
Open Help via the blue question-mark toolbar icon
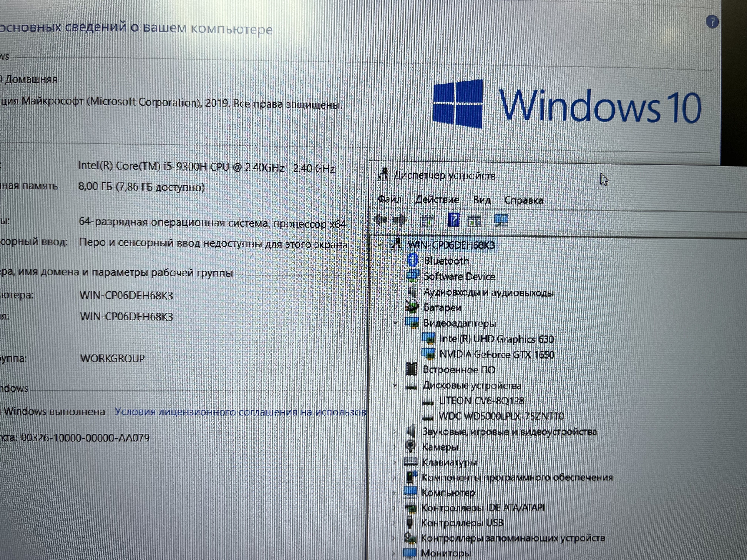point(454,220)
